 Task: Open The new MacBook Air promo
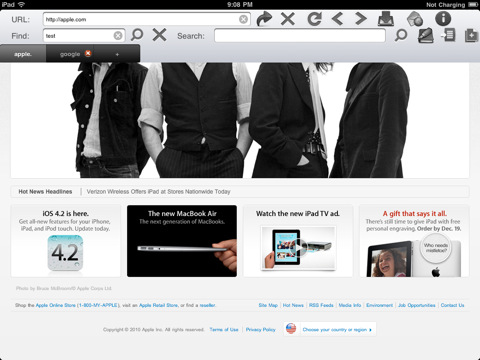click(x=182, y=241)
